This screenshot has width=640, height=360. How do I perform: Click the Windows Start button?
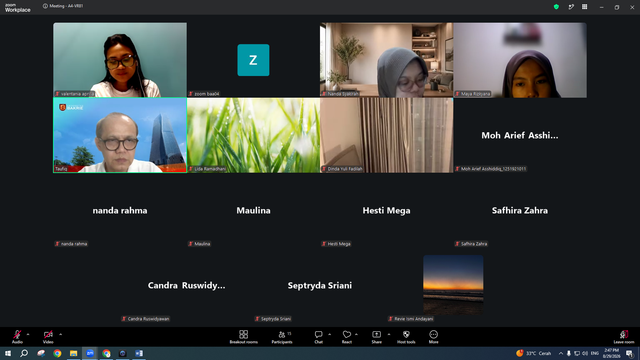coord(8,353)
